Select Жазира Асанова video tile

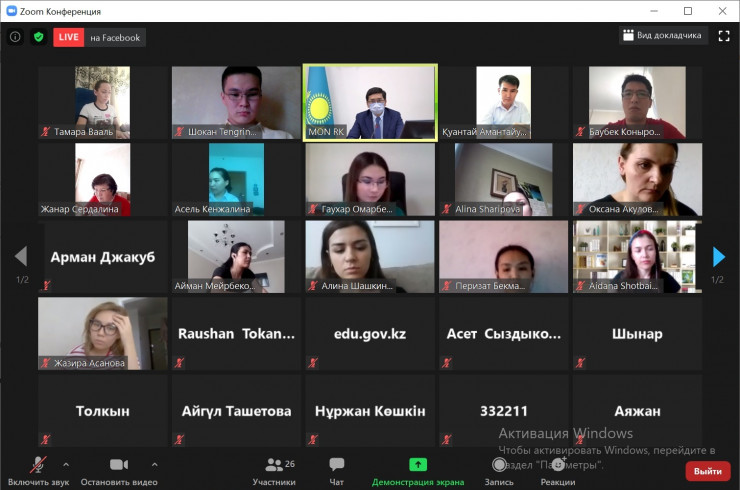click(x=103, y=334)
